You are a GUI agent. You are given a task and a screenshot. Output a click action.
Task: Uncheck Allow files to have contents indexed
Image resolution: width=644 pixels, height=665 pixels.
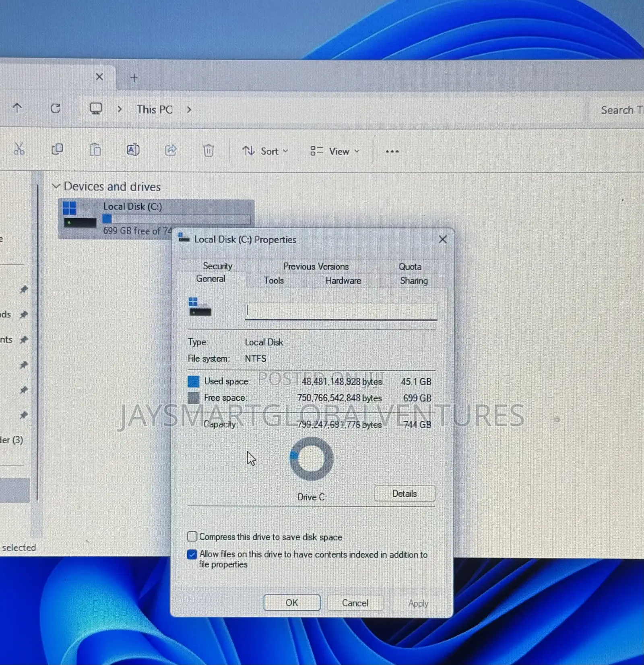[192, 554]
